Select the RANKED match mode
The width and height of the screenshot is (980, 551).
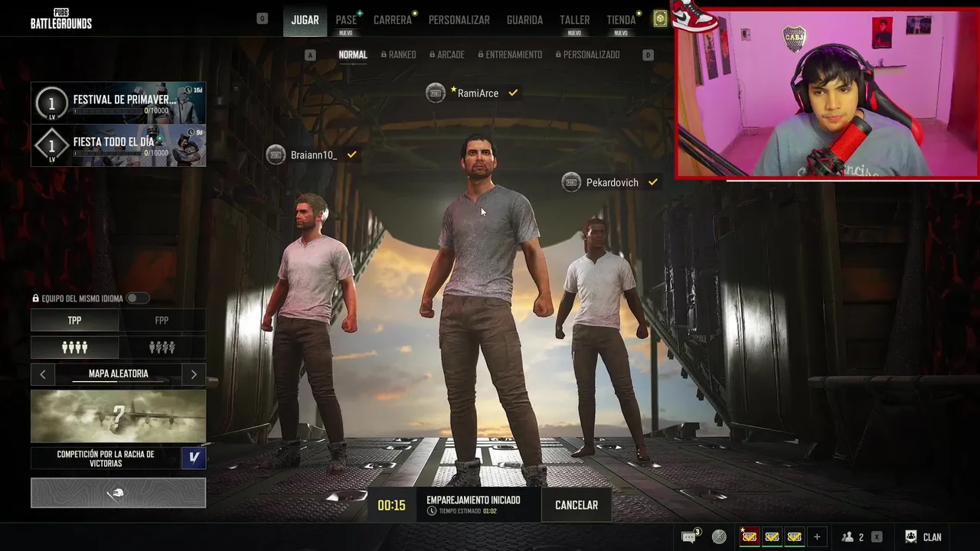pos(398,55)
